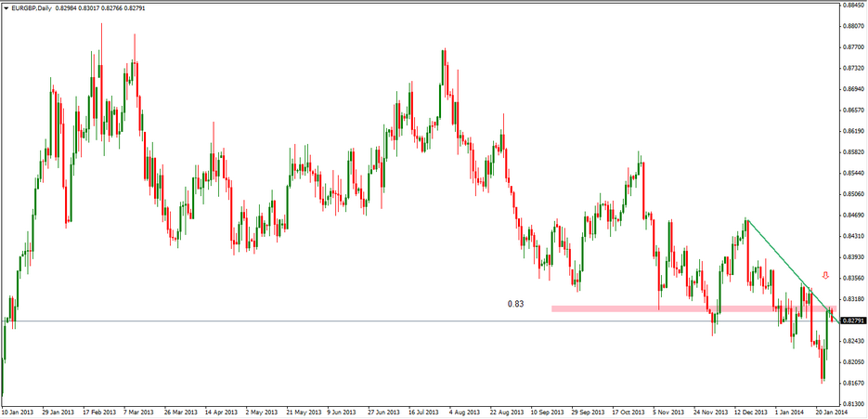Click the 27 Jun 2013 date label
This screenshot has height=419, width=868.
pyautogui.click(x=383, y=410)
